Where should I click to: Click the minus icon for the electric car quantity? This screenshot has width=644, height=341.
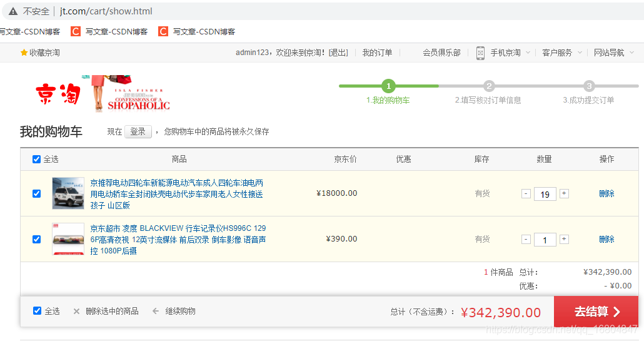(526, 193)
